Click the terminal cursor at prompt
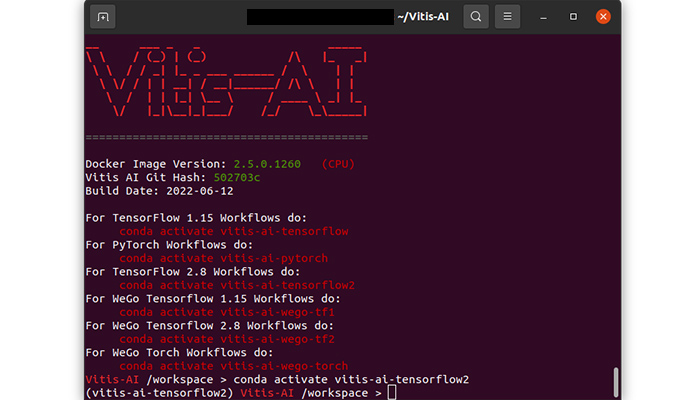The image size is (700, 400). pyautogui.click(x=392, y=392)
